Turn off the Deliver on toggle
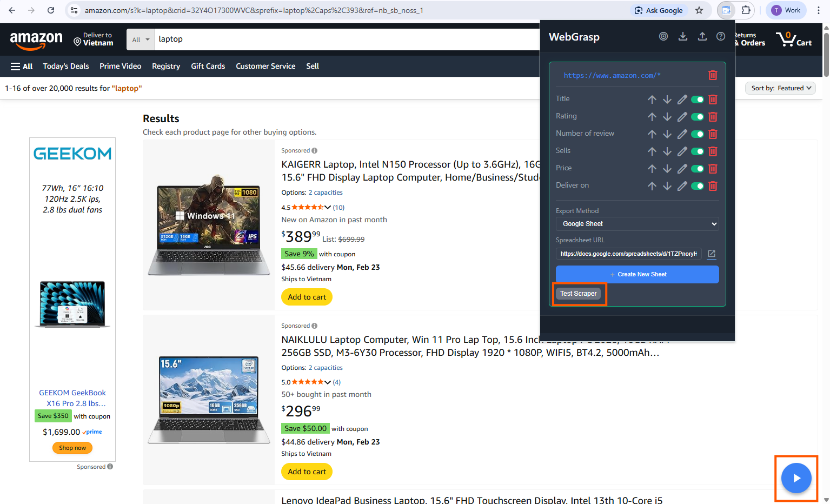Screen dimensions: 830x504 [x=698, y=186]
